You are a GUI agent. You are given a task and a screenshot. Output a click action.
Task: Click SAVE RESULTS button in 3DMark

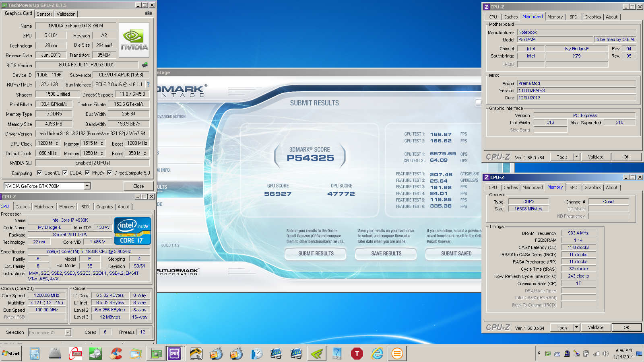click(386, 253)
